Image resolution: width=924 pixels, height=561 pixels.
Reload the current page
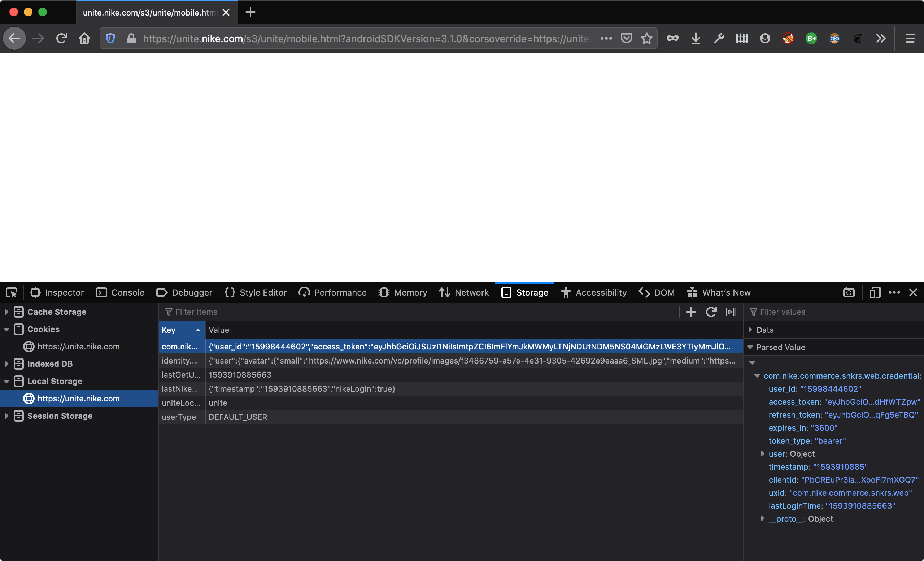(61, 38)
